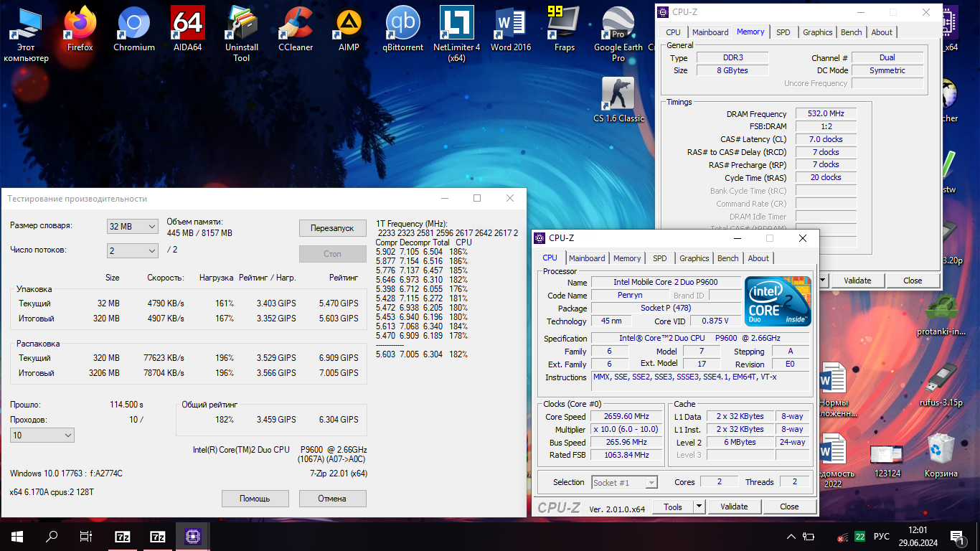Click Close in front CPU-Z window

[789, 507]
